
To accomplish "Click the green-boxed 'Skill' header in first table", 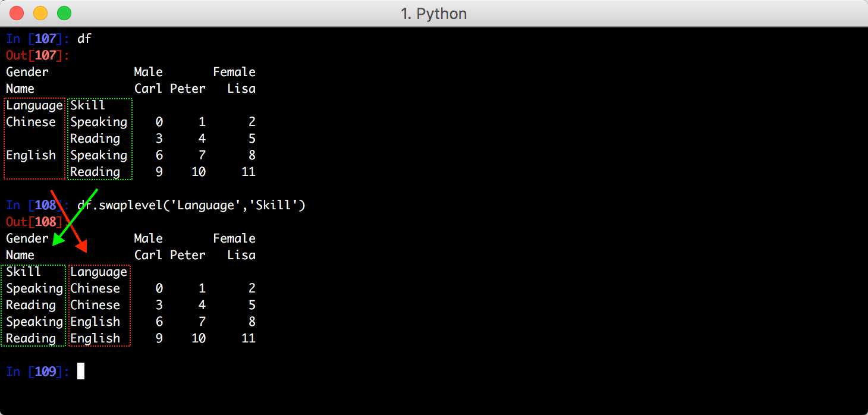I will pos(88,105).
